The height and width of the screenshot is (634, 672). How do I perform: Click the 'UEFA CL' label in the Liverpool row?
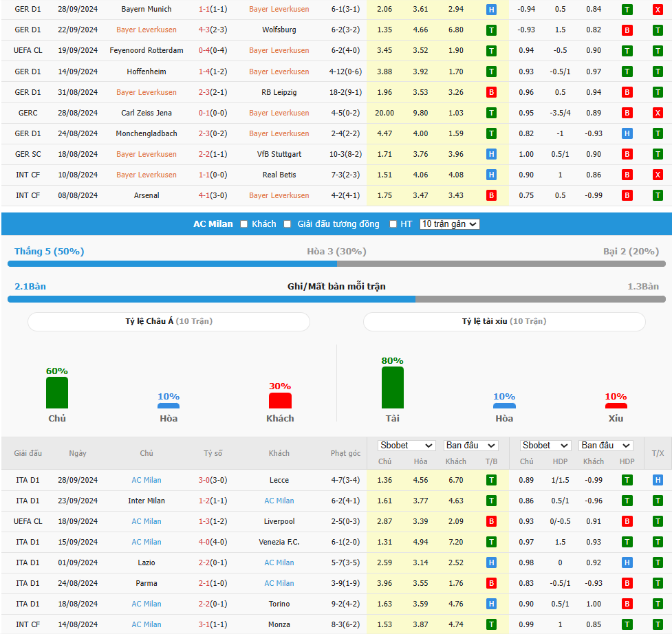pos(28,521)
